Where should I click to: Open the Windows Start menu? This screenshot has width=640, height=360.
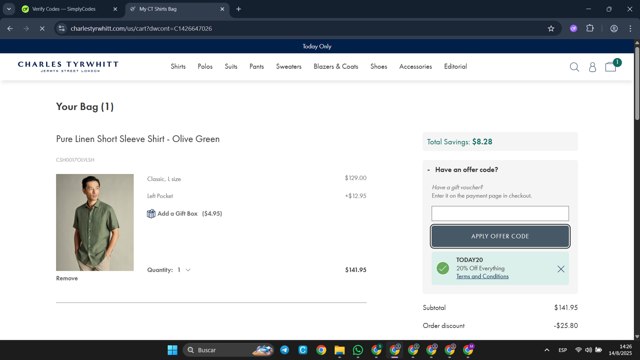(x=172, y=350)
